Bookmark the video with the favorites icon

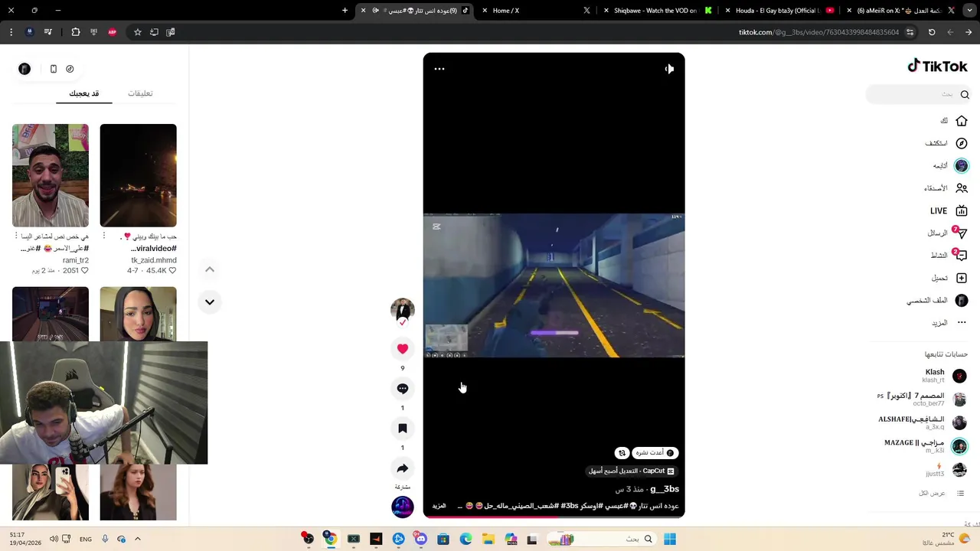pyautogui.click(x=403, y=429)
